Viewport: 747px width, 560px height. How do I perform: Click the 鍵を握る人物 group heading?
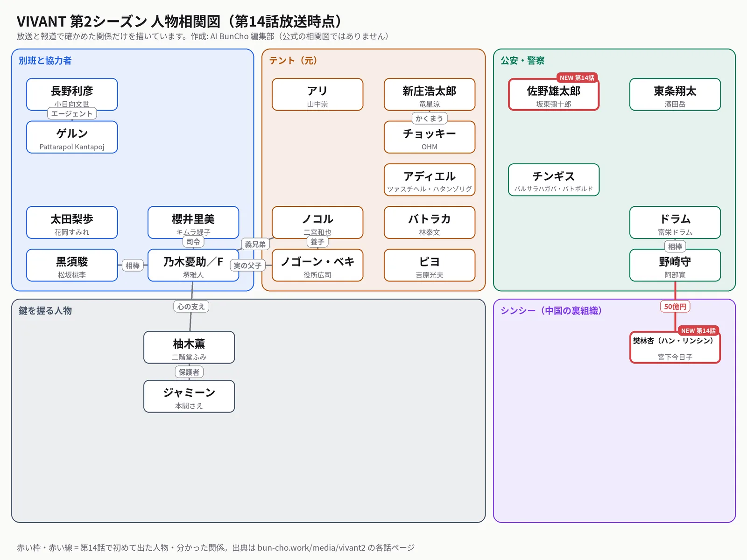pos(45,311)
